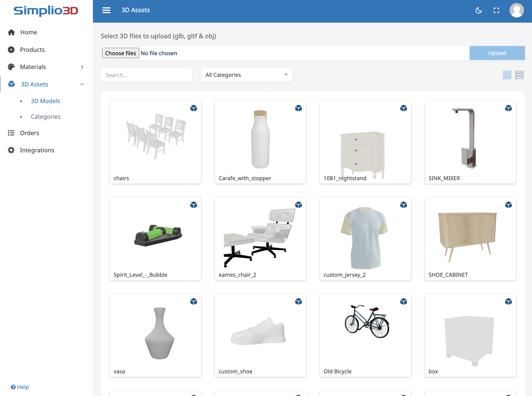Click the Home sidebar icon
Image resolution: width=532 pixels, height=396 pixels.
point(11,32)
